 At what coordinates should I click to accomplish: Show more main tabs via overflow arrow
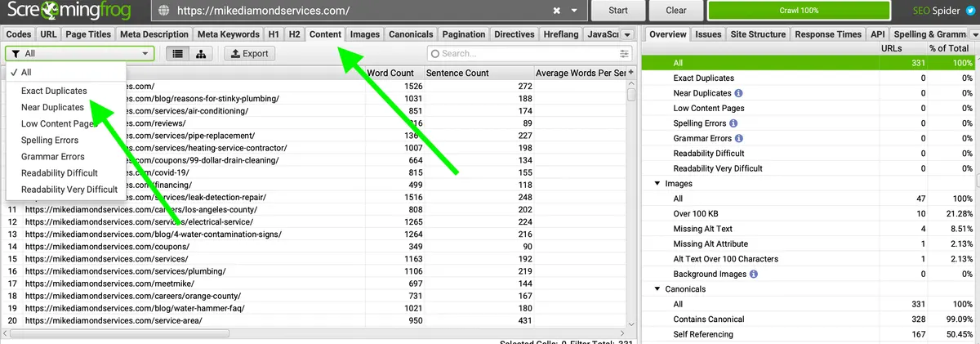pos(626,34)
